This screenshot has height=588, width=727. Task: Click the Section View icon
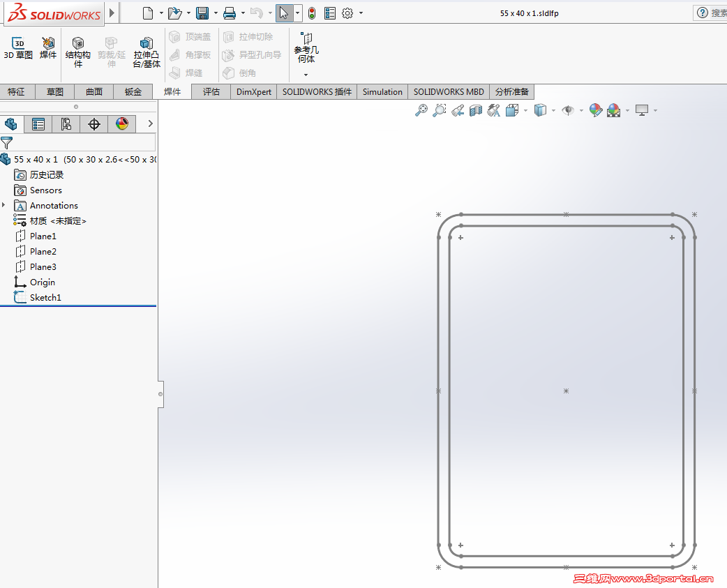tap(476, 110)
